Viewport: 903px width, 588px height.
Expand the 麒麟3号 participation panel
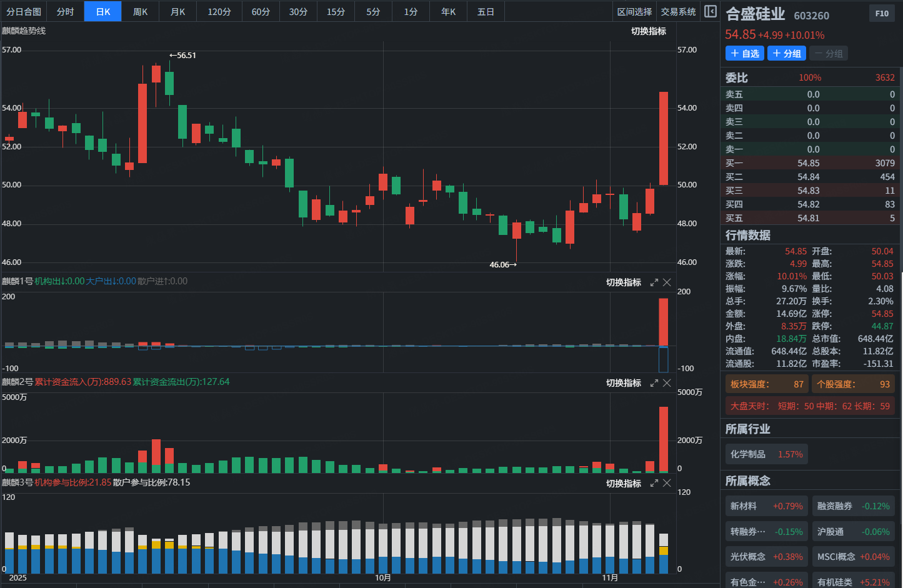654,484
